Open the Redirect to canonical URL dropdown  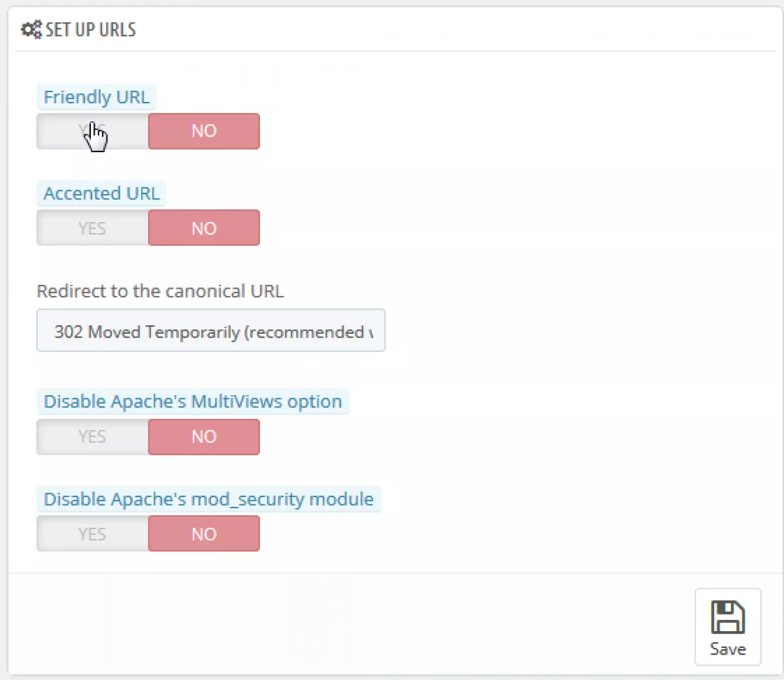point(211,331)
